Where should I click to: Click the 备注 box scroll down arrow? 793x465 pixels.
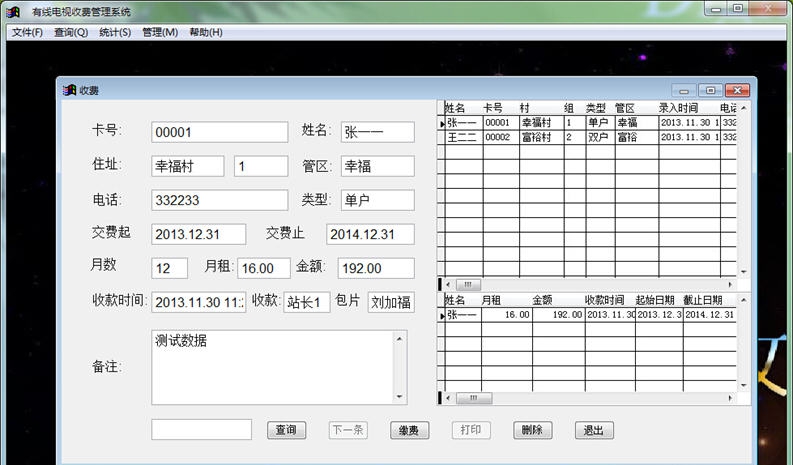(x=400, y=397)
